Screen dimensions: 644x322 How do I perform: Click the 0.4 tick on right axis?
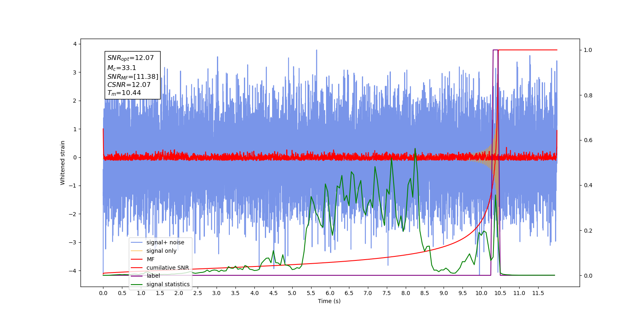pos(588,185)
